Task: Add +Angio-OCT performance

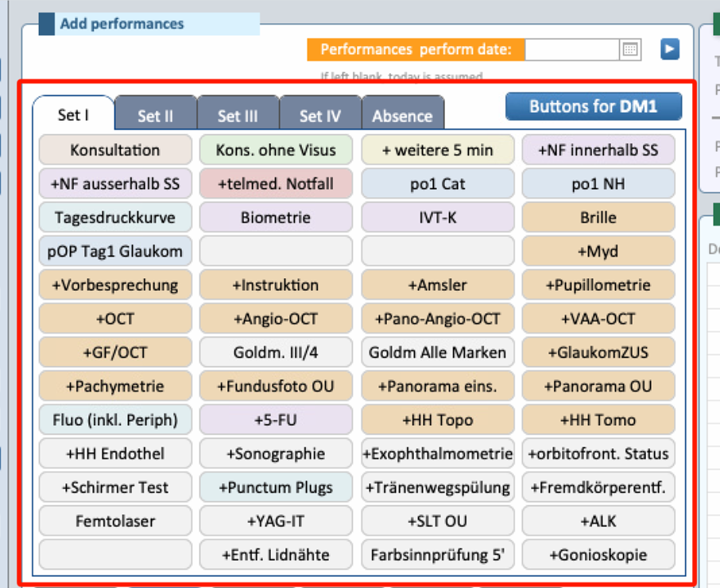Action: coord(276,319)
